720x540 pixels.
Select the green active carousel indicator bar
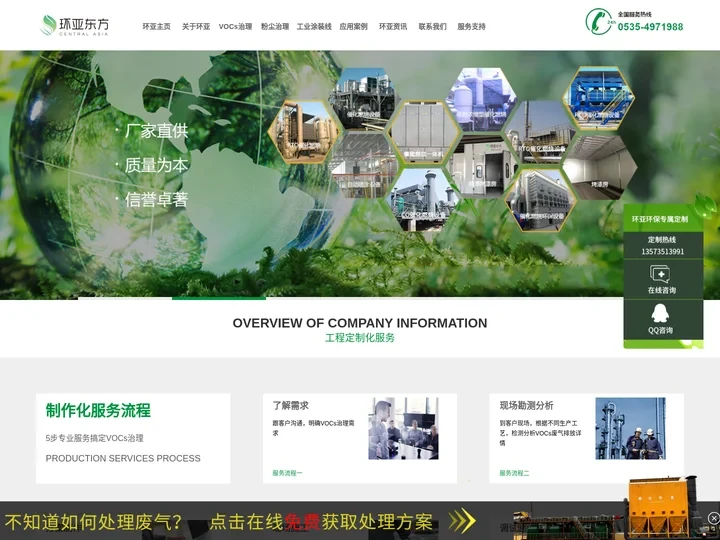coord(219,298)
